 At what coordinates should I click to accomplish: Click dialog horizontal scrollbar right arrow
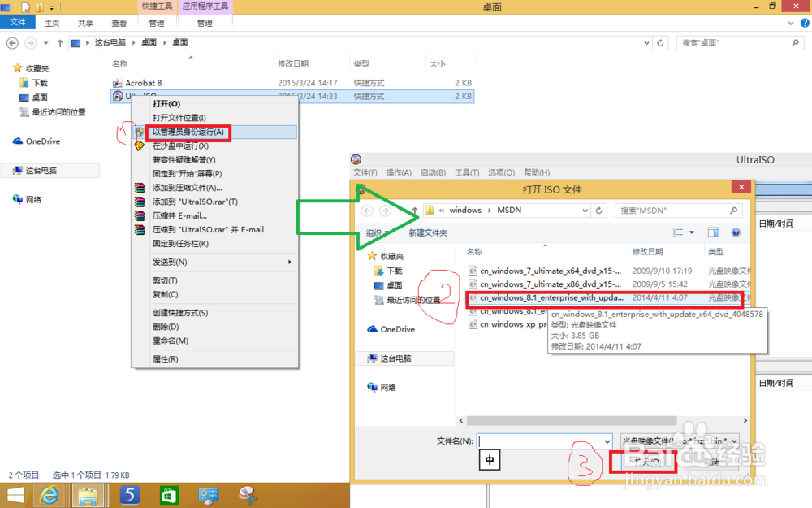(745, 420)
